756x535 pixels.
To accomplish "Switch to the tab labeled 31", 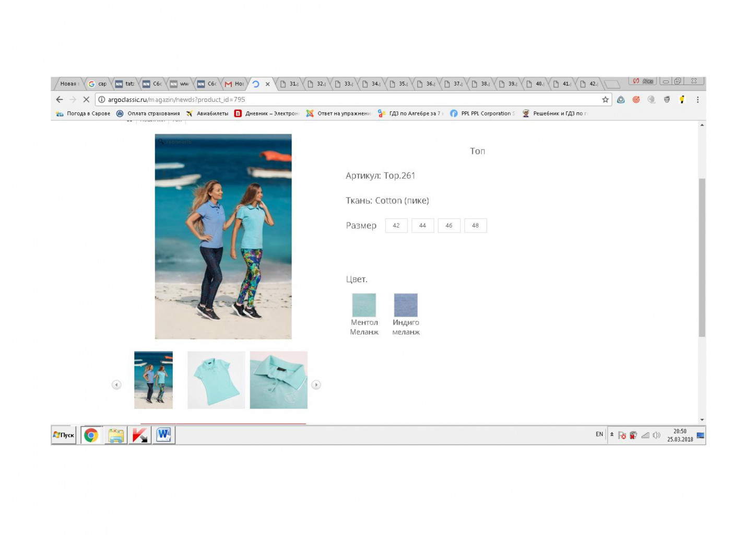I will (x=289, y=84).
